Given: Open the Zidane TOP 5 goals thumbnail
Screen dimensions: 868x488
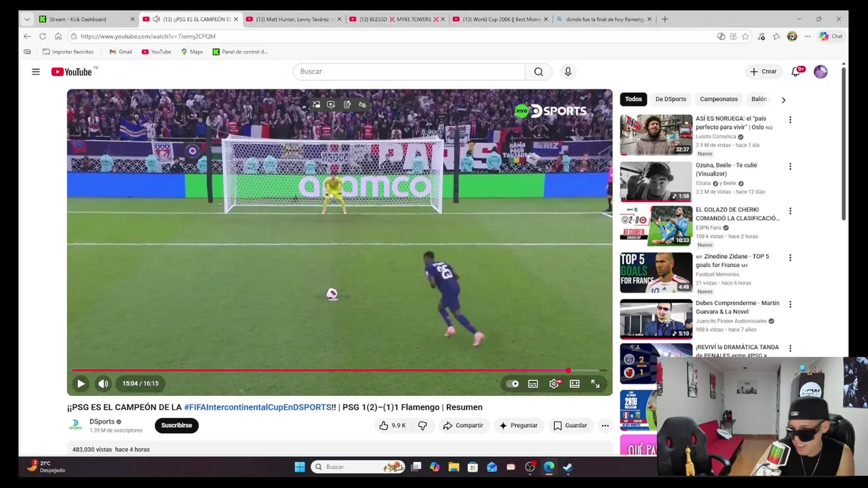Looking at the screenshot, I should (x=656, y=272).
